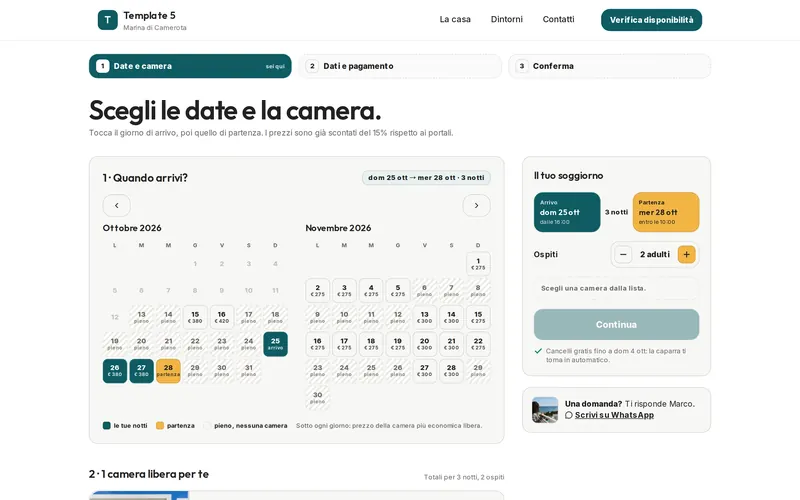The height and width of the screenshot is (500, 800).
Task: Decrease guests with the minus button
Action: (623, 254)
